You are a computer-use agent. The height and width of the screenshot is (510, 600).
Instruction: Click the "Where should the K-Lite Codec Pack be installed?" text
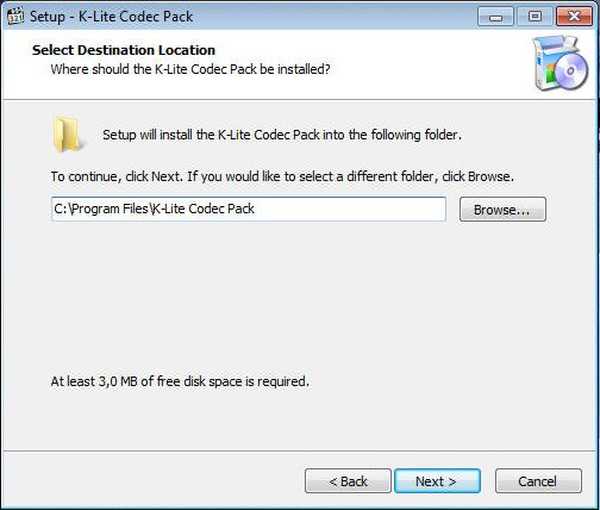pyautogui.click(x=190, y=69)
